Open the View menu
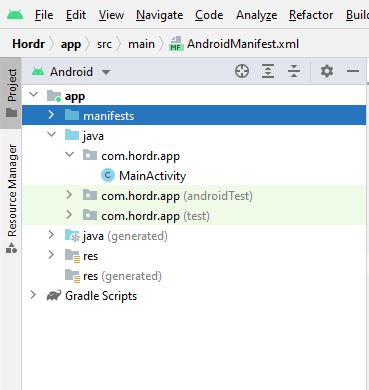Viewport: 369px width, 390px height. click(111, 15)
